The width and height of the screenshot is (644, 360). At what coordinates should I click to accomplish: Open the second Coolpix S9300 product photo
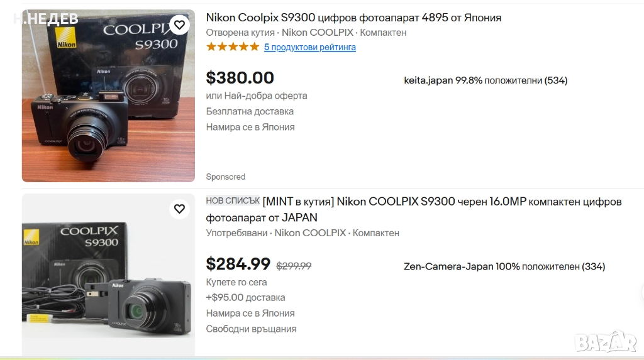tap(108, 276)
